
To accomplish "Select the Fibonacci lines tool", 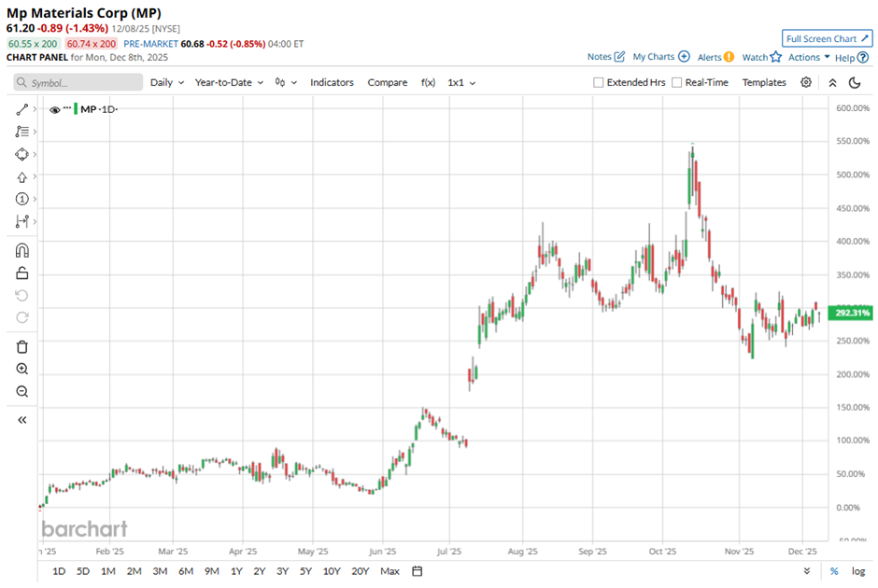I will click(21, 132).
